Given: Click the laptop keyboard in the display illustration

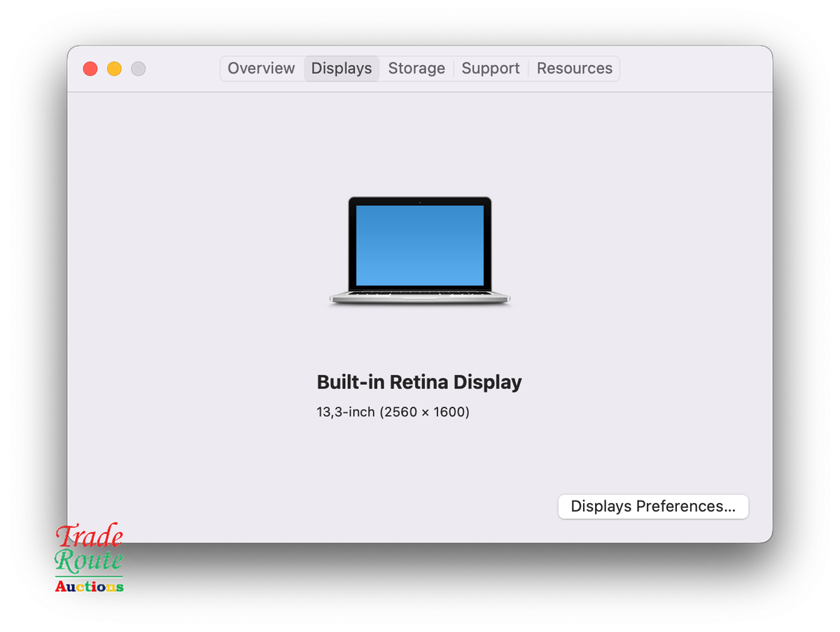Looking at the screenshot, I should click(419, 294).
